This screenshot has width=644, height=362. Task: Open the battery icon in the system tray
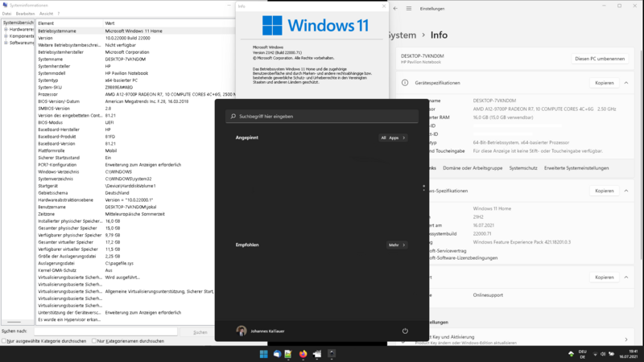click(612, 354)
